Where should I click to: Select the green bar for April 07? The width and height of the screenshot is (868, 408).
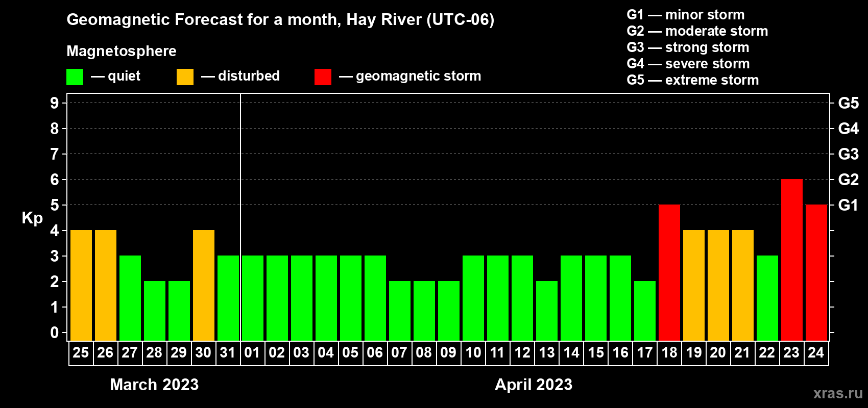tap(400, 311)
